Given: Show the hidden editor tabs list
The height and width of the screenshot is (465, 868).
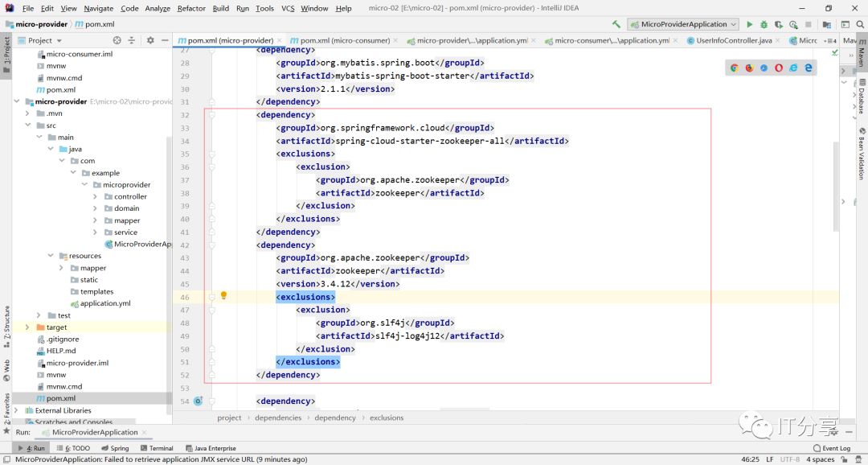Looking at the screenshot, I should [830, 41].
